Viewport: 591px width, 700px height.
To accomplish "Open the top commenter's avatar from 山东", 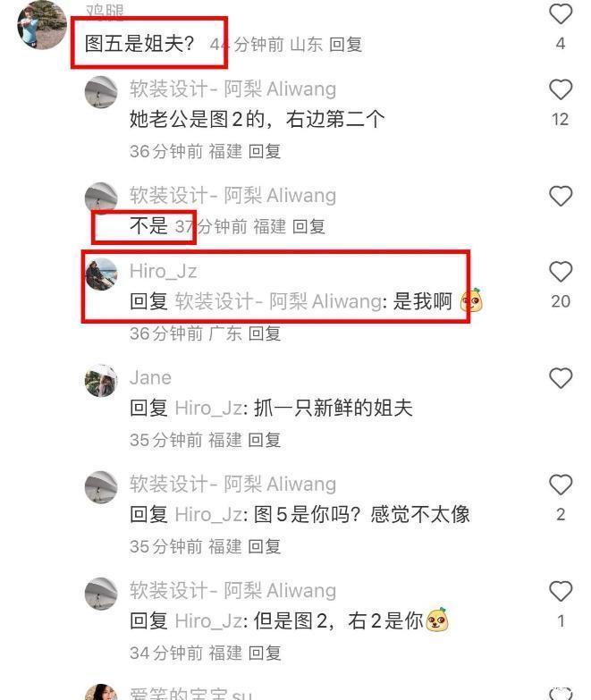I will pyautogui.click(x=41, y=24).
